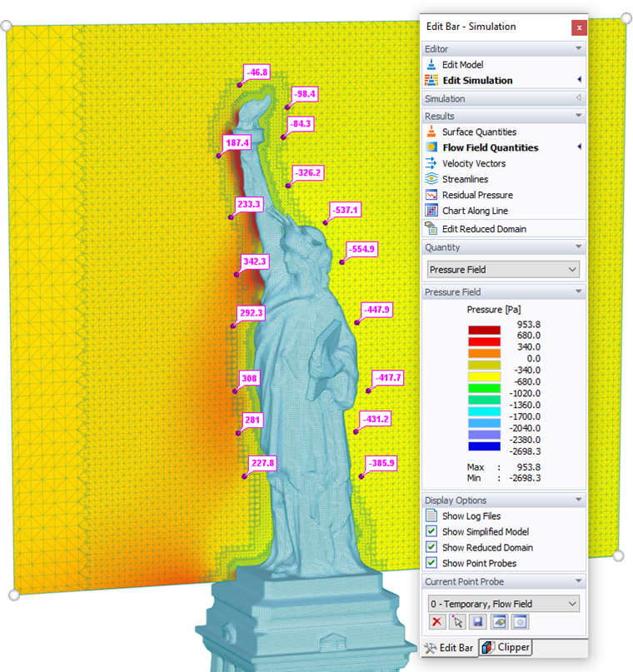Click the black arrow beside Flow Field Quantities
This screenshot has height=672, width=633.
(x=579, y=147)
